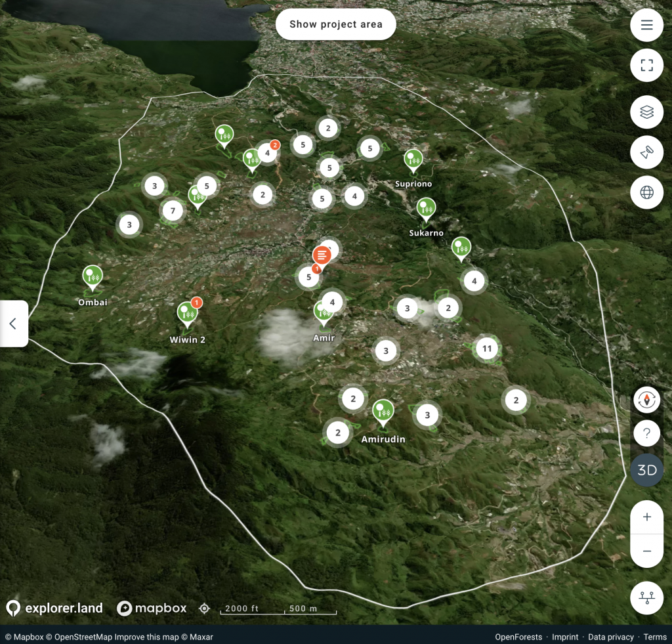The width and height of the screenshot is (672, 644).
Task: Open the help question mark
Action: [x=647, y=433]
